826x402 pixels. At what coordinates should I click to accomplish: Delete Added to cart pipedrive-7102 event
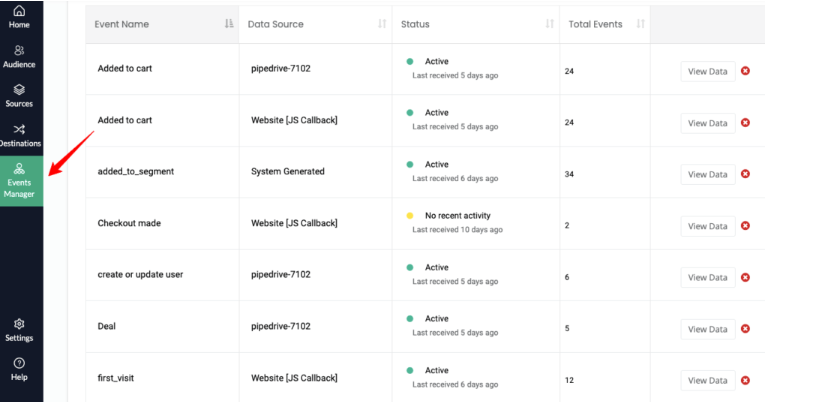[745, 71]
